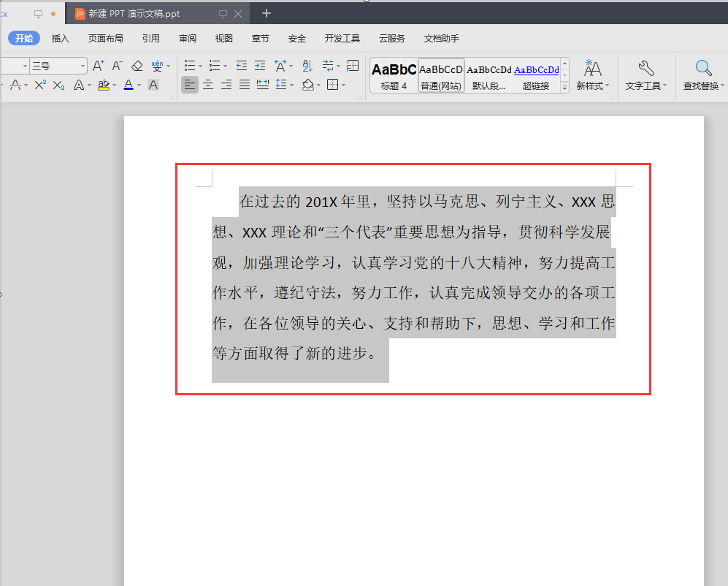Expand the highlight color dropdown arrow
This screenshot has width=728, height=586.
coord(114,85)
